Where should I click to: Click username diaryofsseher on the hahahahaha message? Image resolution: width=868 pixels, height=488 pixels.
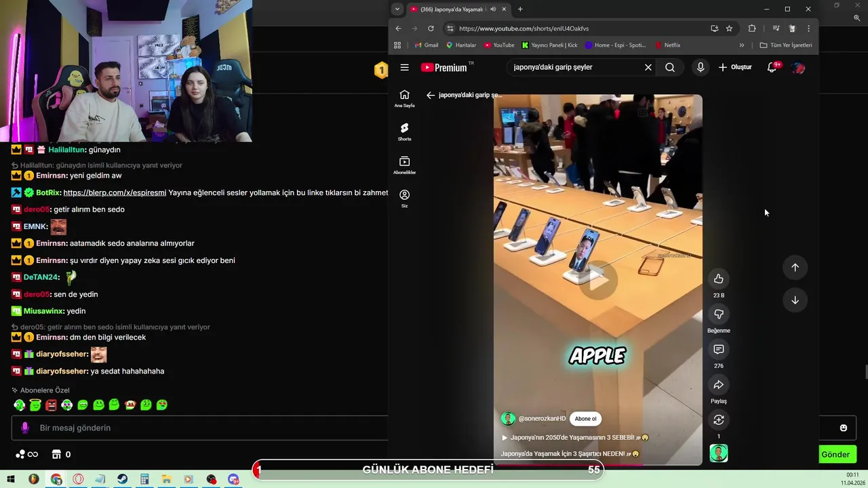[62, 371]
